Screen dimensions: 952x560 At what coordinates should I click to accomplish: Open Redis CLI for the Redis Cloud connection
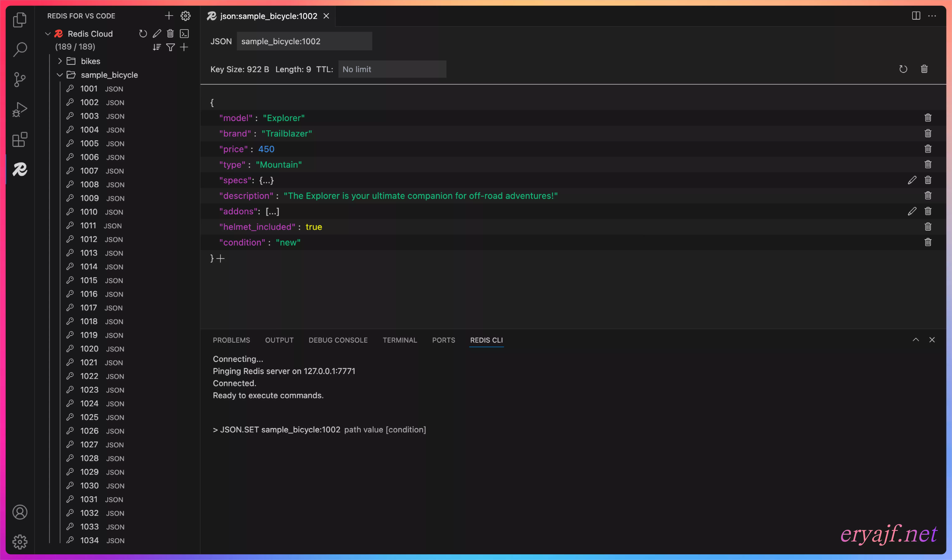click(184, 34)
